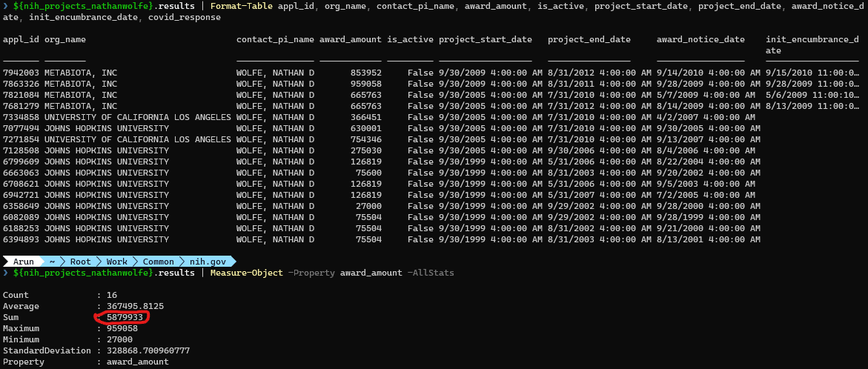Viewport: 868px width, 369px height.
Task: Click the Maximum label in the stats output
Action: coord(21,328)
